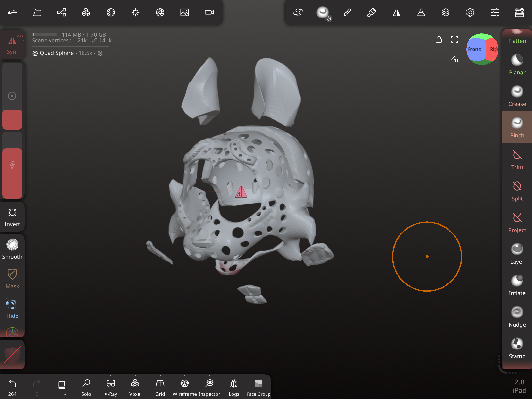Open the document menu with three dots

tap(62, 387)
